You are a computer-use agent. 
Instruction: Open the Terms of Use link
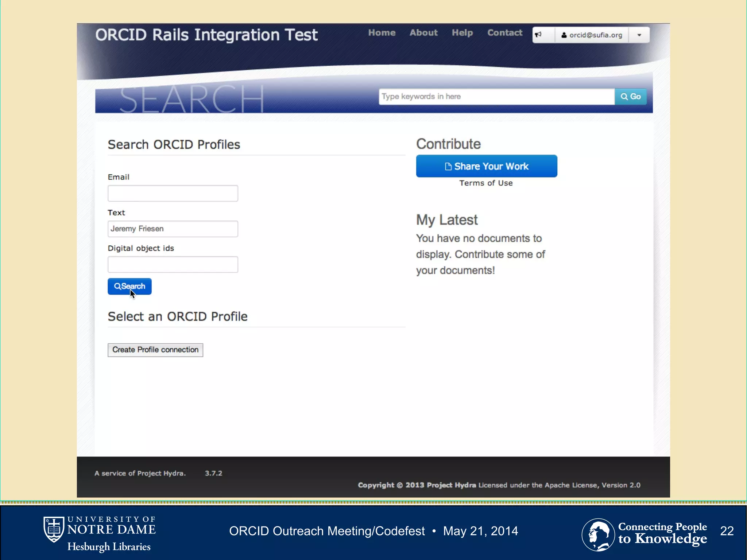coord(486,183)
